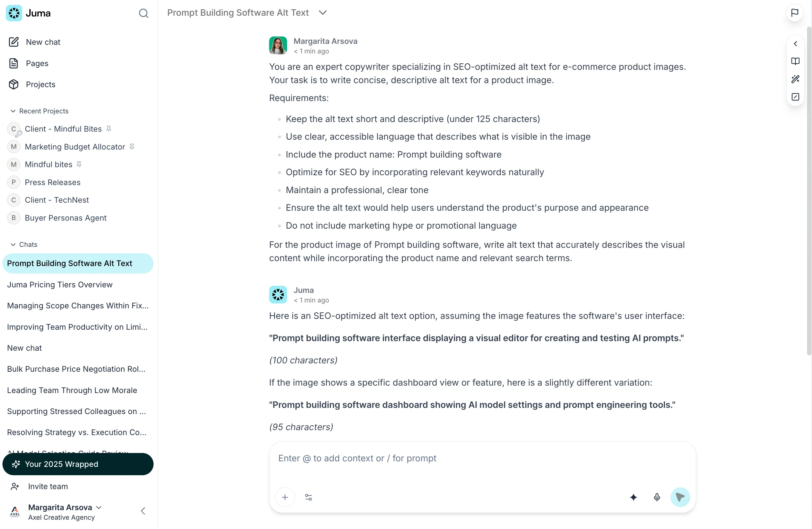Open the sliders settings icon in input
812x529 pixels.
(x=308, y=497)
